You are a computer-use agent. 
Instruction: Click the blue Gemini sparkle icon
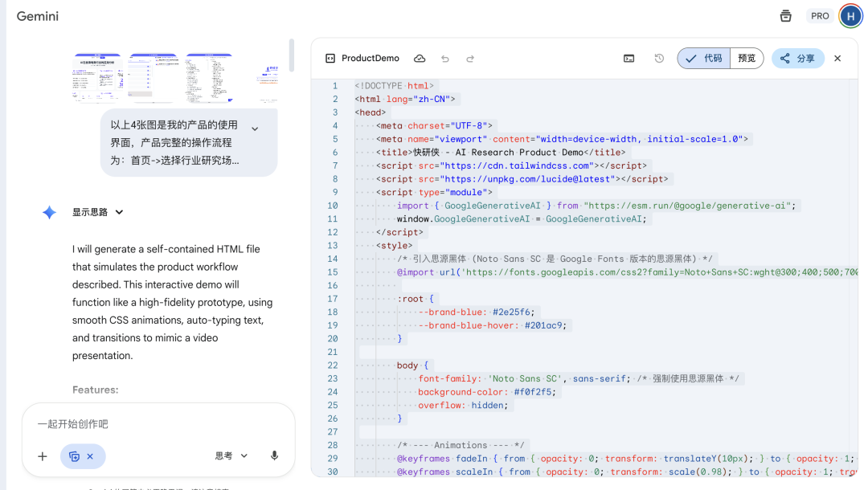(x=49, y=212)
